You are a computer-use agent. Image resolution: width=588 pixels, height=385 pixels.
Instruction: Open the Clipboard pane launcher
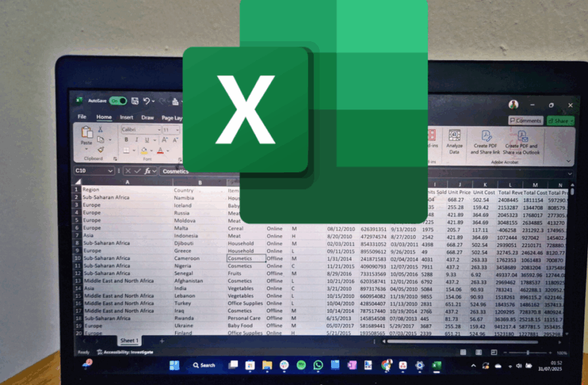[x=115, y=159]
